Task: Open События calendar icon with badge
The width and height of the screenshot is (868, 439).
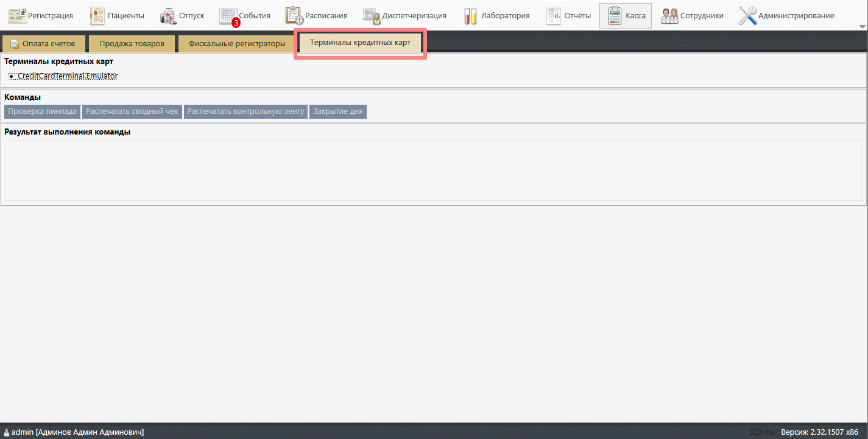Action: tap(228, 16)
